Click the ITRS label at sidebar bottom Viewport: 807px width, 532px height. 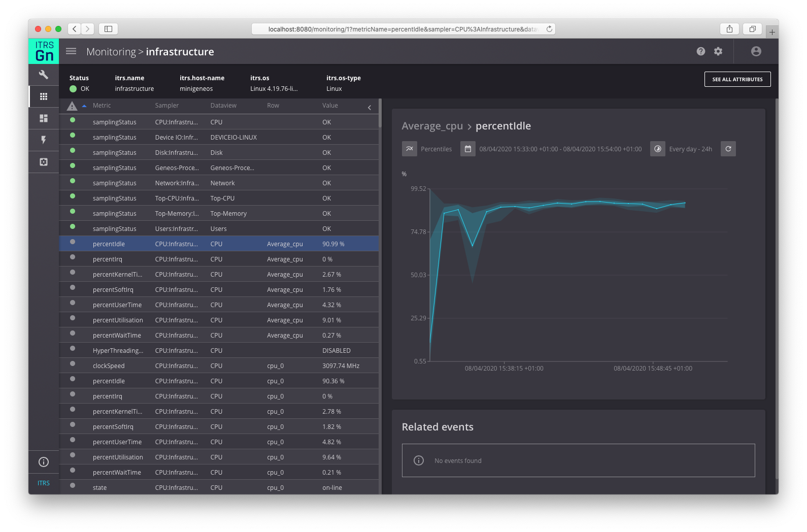click(x=44, y=483)
